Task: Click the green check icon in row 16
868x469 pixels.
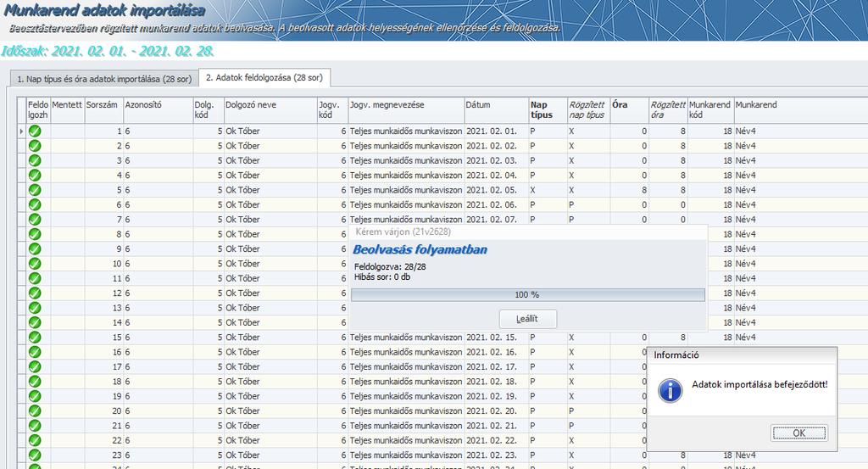Action: pyautogui.click(x=35, y=352)
